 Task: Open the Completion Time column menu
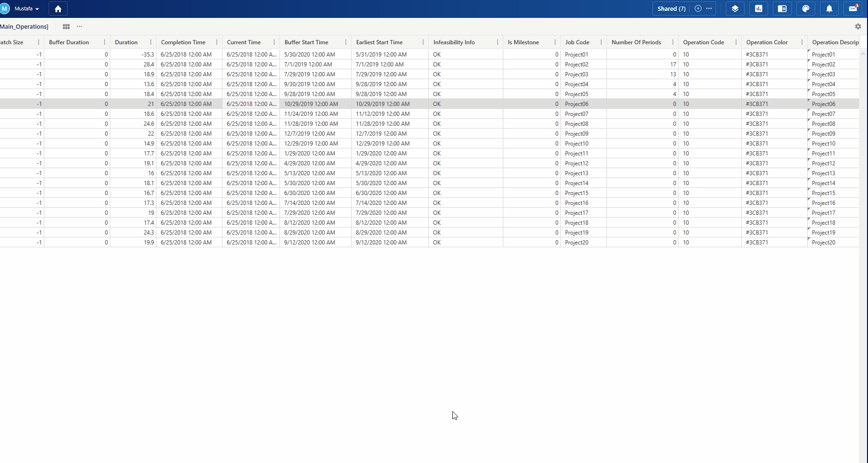[216, 42]
